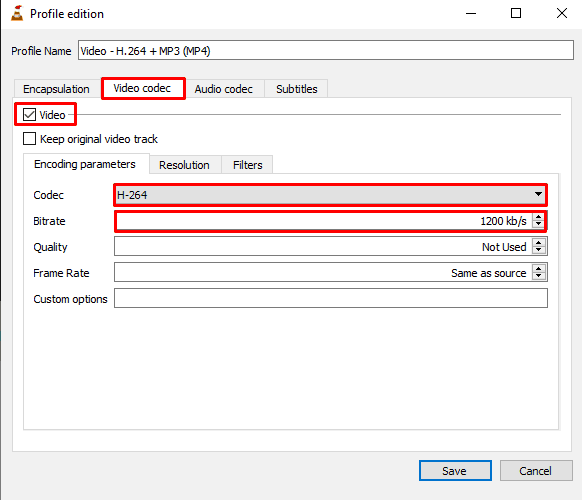This screenshot has width=582, height=500.
Task: Enable Keep original video track
Action: [29, 139]
